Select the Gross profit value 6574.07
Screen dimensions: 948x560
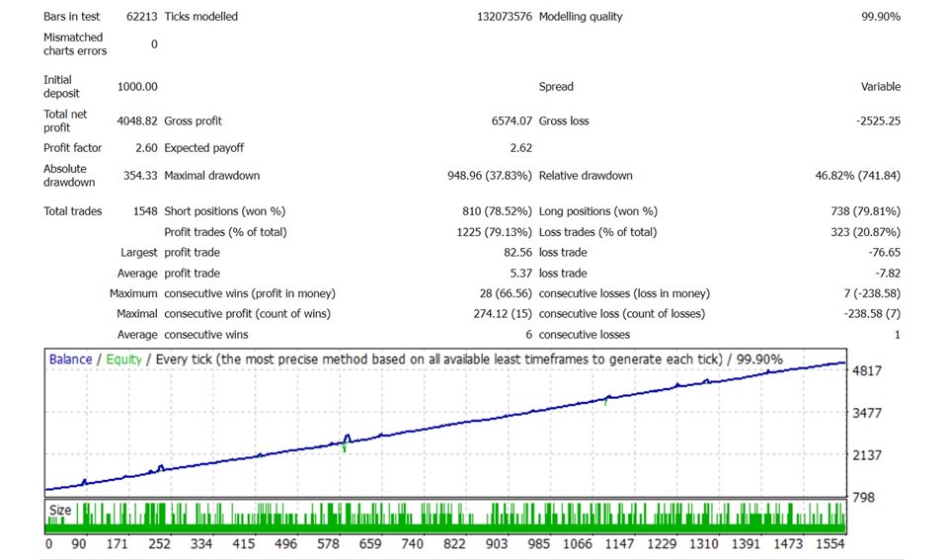[x=512, y=120]
